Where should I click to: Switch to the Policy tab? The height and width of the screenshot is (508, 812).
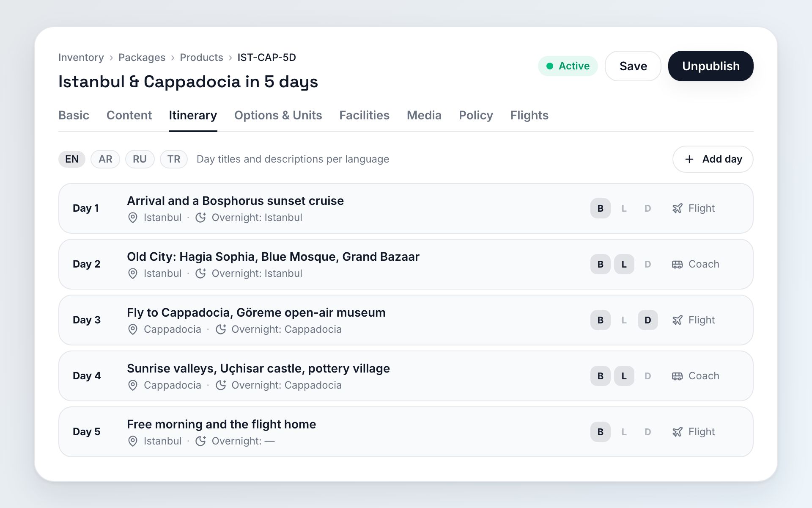pyautogui.click(x=476, y=115)
